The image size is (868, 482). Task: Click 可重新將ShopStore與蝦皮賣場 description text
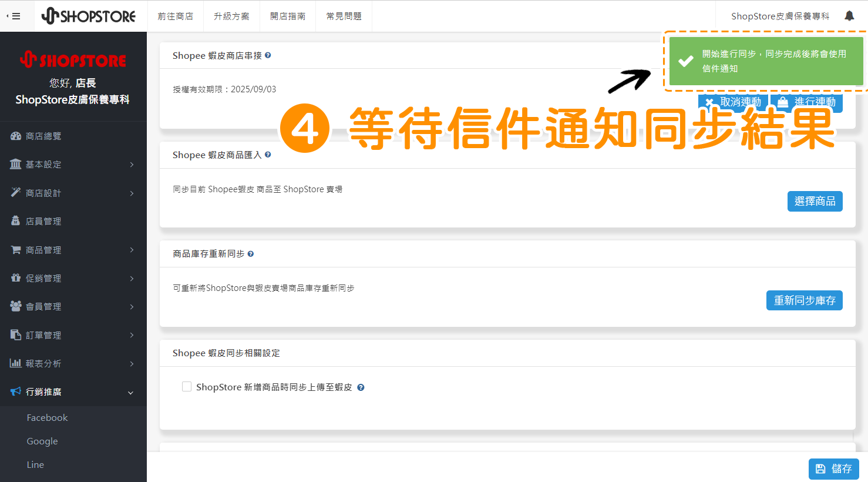[264, 288]
